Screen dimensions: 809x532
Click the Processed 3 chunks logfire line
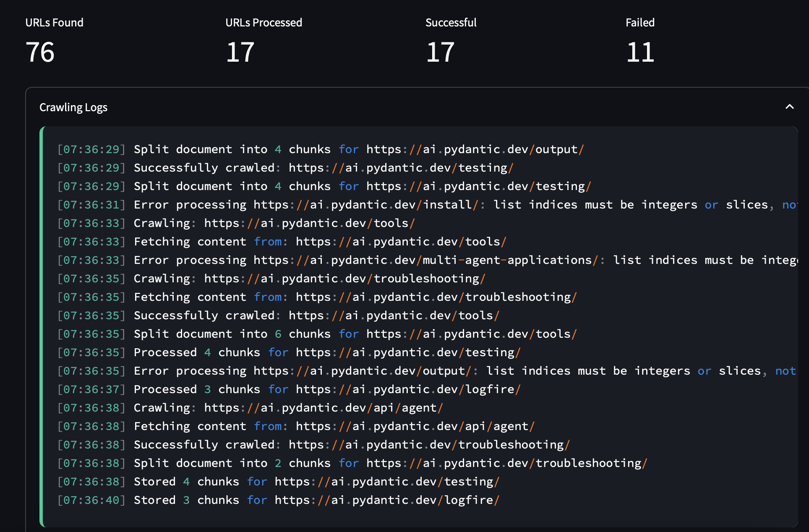tap(289, 389)
